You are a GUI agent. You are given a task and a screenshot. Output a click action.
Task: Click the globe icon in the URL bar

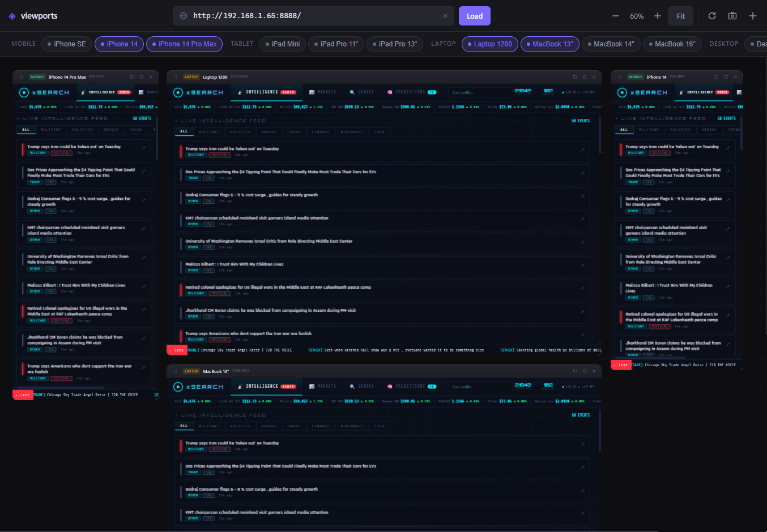point(184,16)
